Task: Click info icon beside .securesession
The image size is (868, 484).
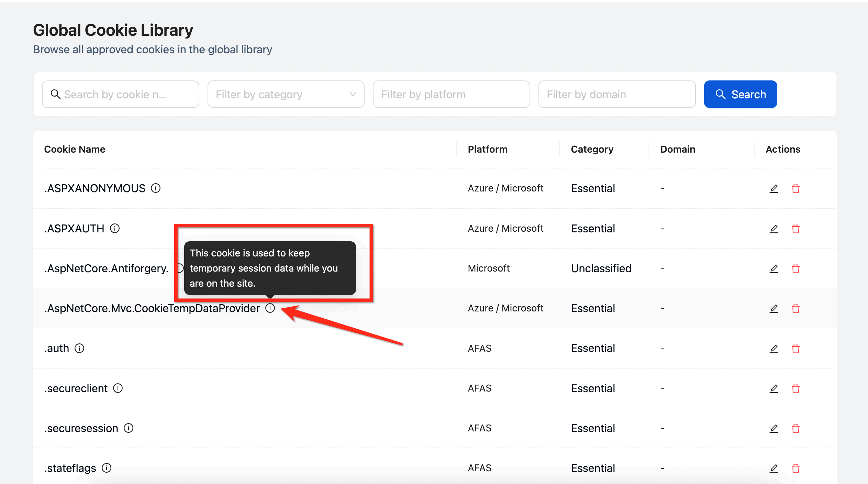Action: [x=129, y=428]
